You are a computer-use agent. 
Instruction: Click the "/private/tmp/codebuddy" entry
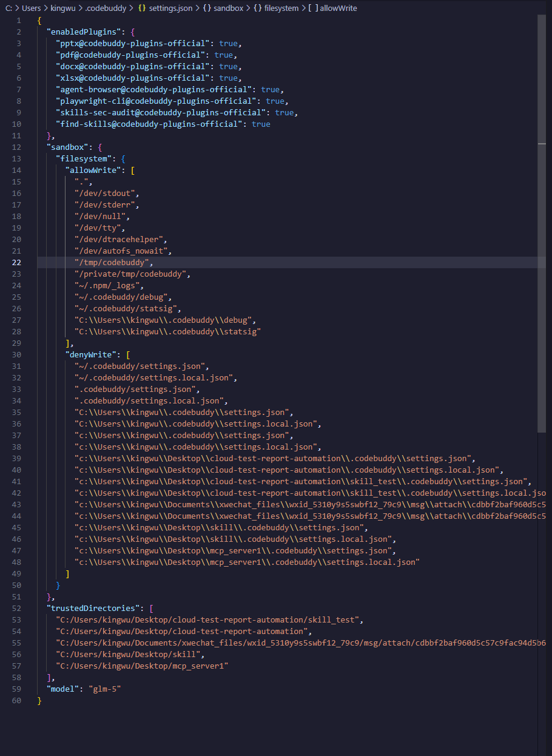[130, 274]
